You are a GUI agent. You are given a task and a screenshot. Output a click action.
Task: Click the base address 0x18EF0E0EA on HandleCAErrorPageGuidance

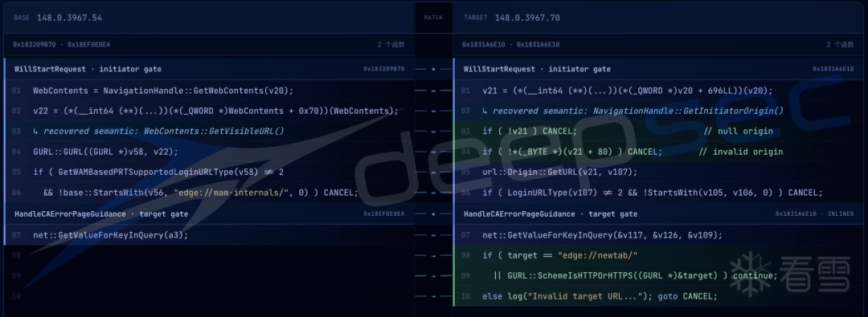[384, 214]
